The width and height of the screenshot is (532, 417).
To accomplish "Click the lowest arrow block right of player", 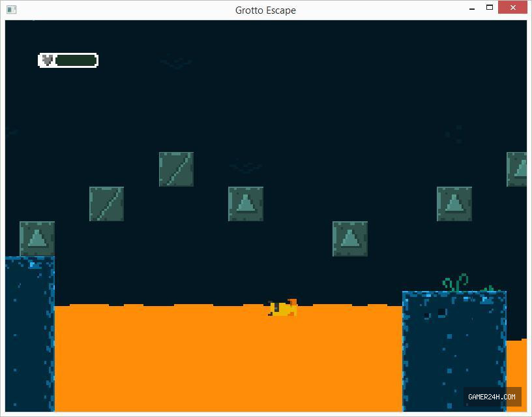I will 350,239.
